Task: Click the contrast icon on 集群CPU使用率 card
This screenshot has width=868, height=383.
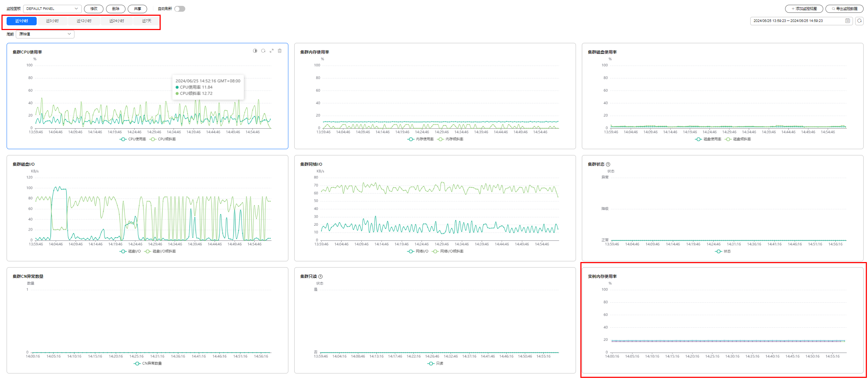Action: coord(255,51)
